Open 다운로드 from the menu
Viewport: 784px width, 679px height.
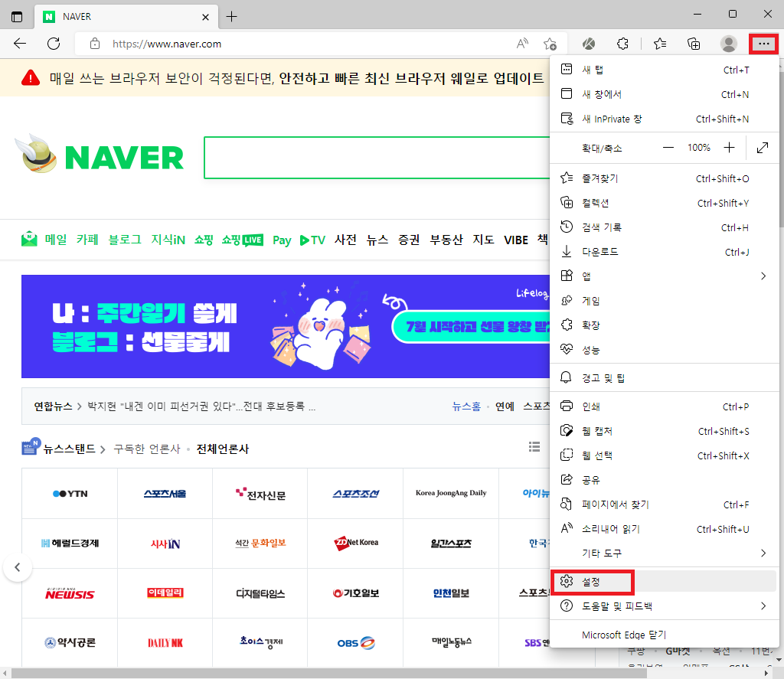pos(664,252)
